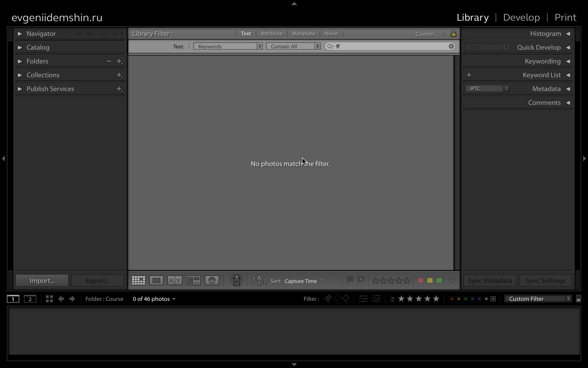Filter by unedited photos in filmstrip
588x368 pixels.
[376, 299]
